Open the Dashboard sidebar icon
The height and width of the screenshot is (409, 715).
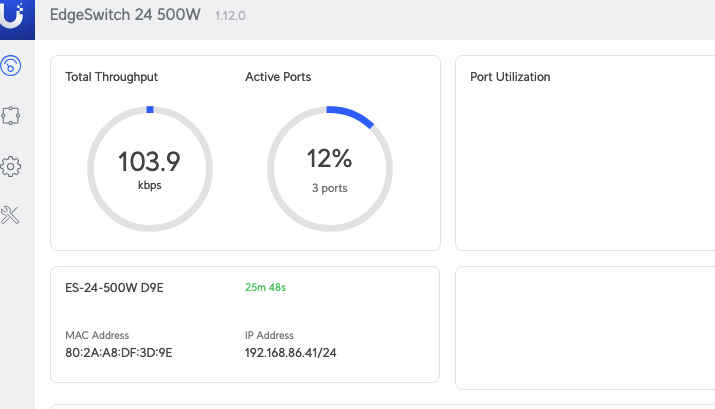[11, 67]
